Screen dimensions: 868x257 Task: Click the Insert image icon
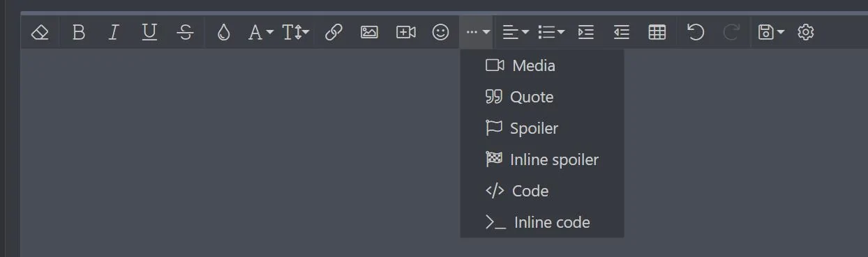click(369, 32)
